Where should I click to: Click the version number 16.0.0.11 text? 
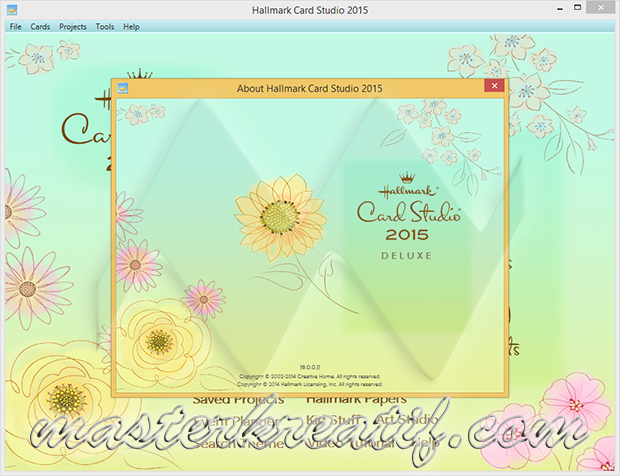click(310, 367)
